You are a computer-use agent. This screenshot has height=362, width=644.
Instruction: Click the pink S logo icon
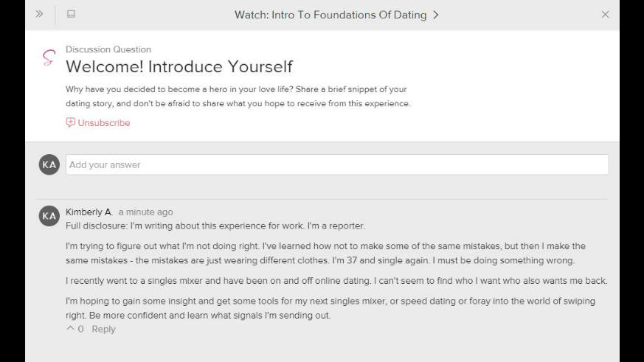click(x=49, y=58)
